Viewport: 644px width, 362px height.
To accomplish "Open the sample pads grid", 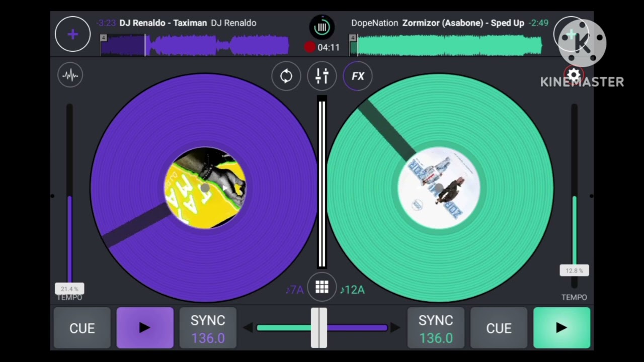I will pos(322,287).
